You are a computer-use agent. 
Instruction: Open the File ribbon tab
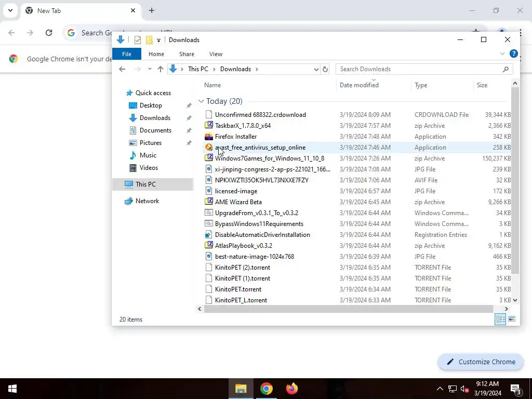tap(127, 54)
